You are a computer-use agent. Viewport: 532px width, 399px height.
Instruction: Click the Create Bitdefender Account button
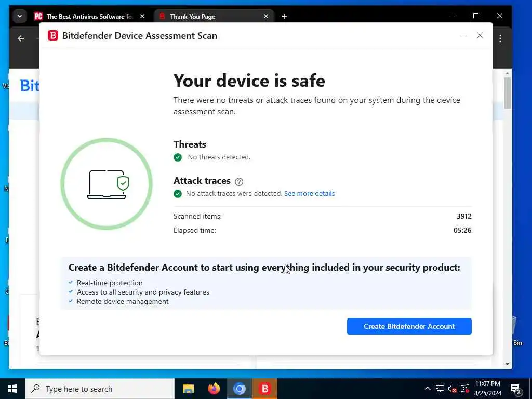tap(409, 326)
